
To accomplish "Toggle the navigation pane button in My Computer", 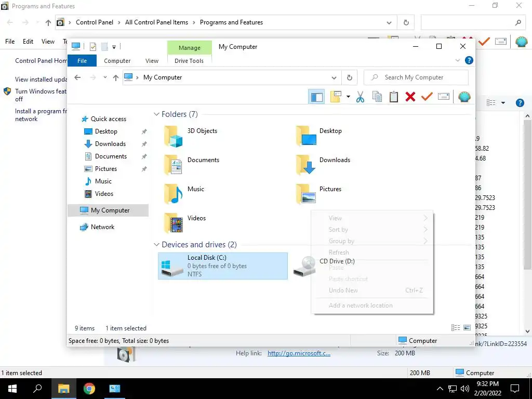I will coord(316,97).
